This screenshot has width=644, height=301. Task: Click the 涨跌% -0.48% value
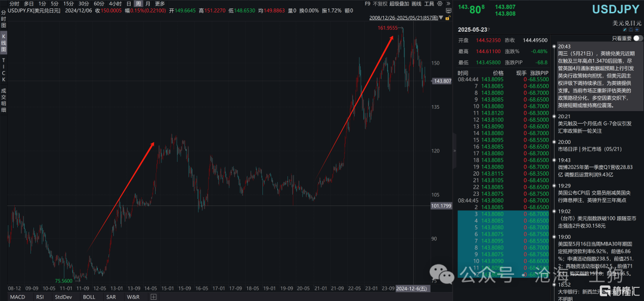pos(539,51)
